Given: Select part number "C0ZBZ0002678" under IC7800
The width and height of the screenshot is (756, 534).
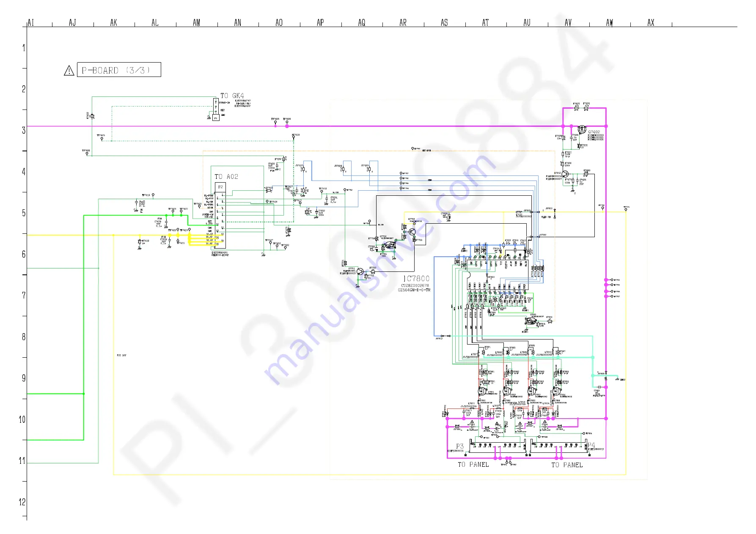Looking at the screenshot, I should pos(415,285).
